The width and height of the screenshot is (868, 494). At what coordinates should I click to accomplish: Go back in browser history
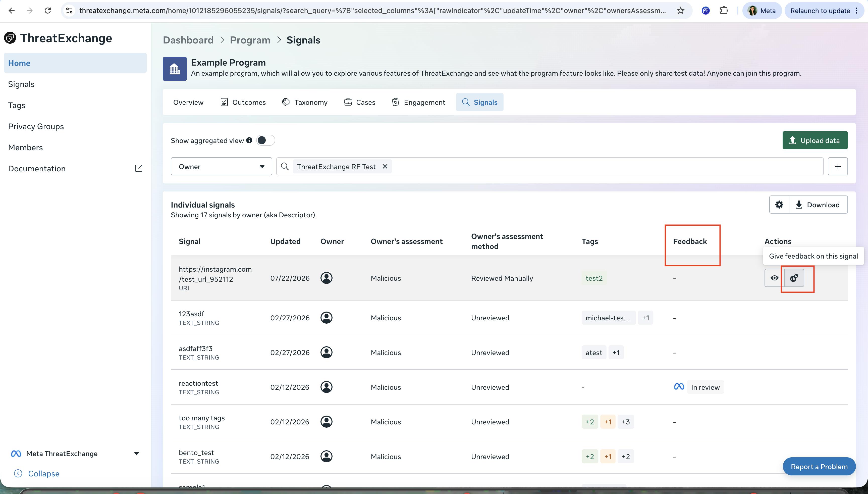tap(12, 11)
